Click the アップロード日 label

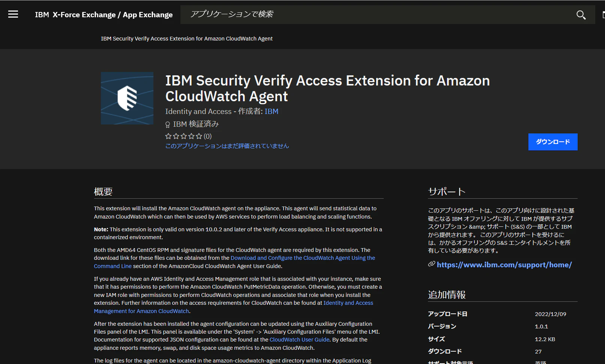pyautogui.click(x=447, y=314)
